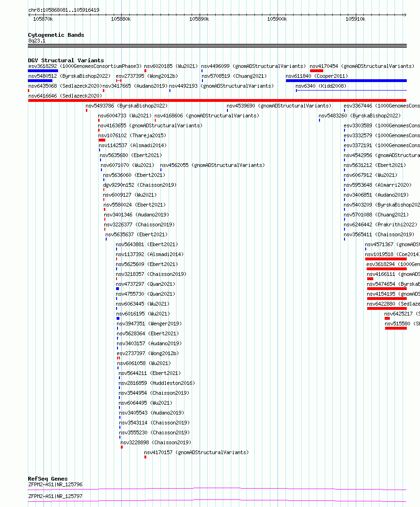420x507 pixels.
Task: Click the 105880k ruler position
Action: tap(121, 19)
